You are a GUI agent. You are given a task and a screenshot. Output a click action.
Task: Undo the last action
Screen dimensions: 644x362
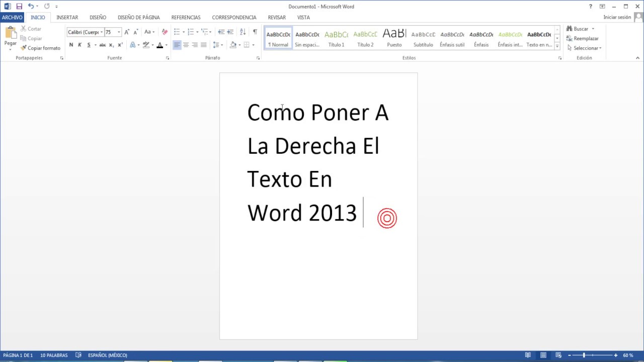(x=31, y=7)
